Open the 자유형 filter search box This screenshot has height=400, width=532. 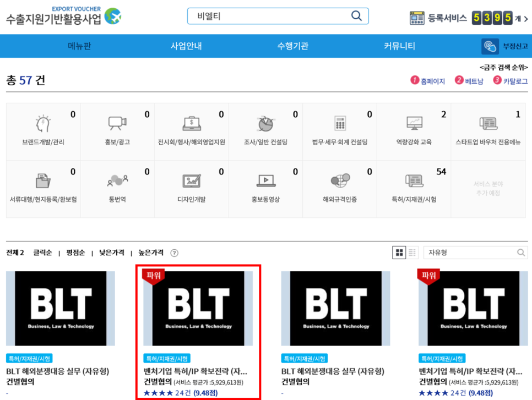475,252
